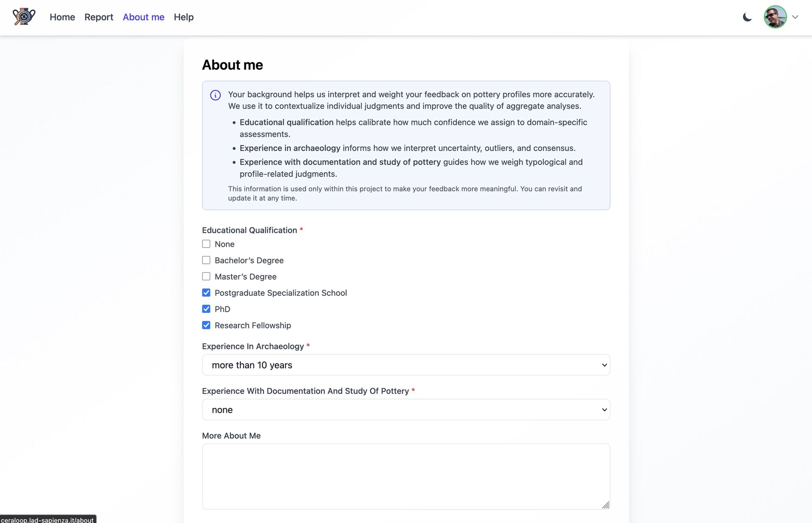Open the Report section
Image resolution: width=812 pixels, height=523 pixels.
(98, 17)
